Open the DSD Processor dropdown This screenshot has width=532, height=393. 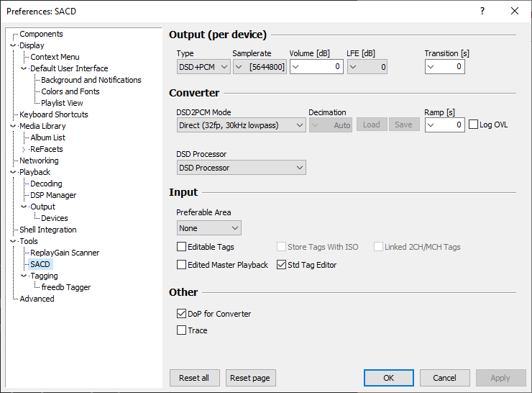[x=241, y=168]
